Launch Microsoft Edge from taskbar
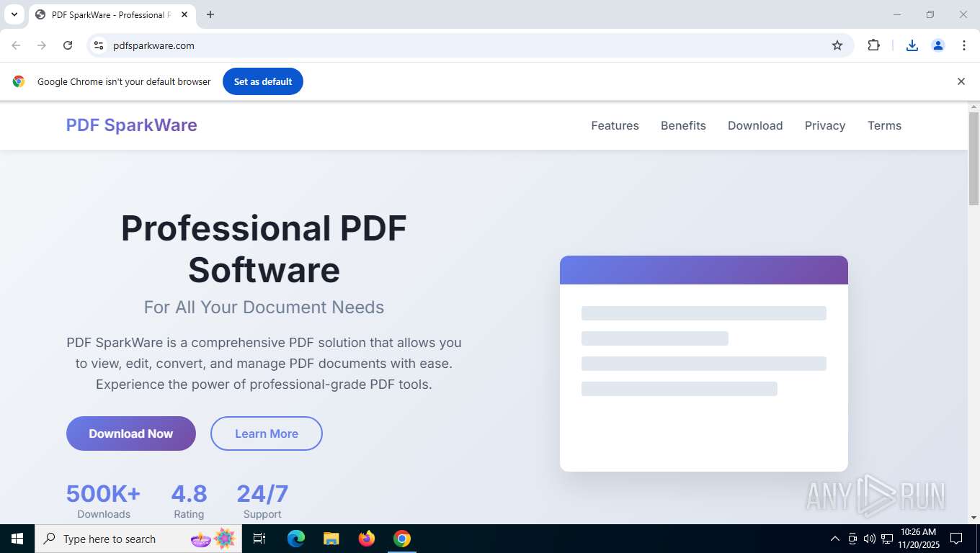Viewport: 980px width, 553px height. (x=296, y=539)
